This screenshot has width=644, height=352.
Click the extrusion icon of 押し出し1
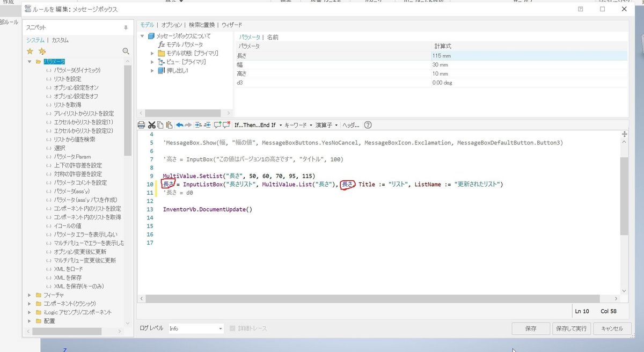tap(161, 70)
